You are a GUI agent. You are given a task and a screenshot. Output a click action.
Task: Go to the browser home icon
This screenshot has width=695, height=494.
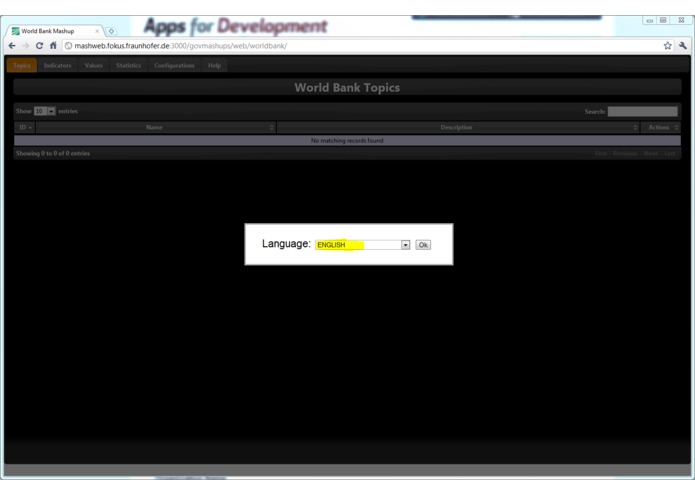coord(53,46)
